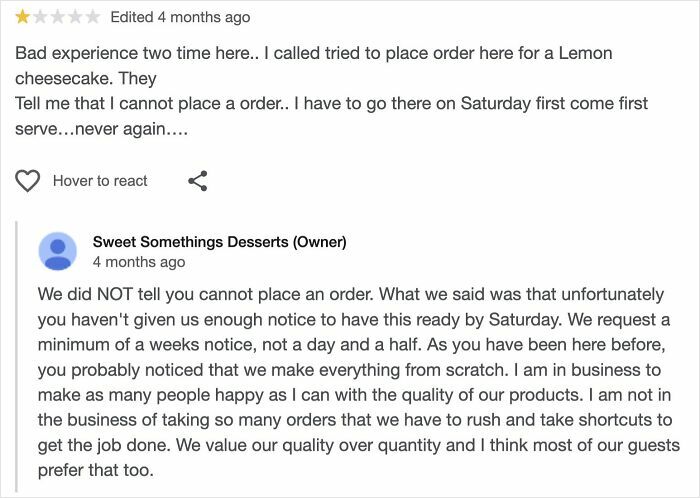Click the heart react icon
700x498 pixels.
tap(28, 181)
